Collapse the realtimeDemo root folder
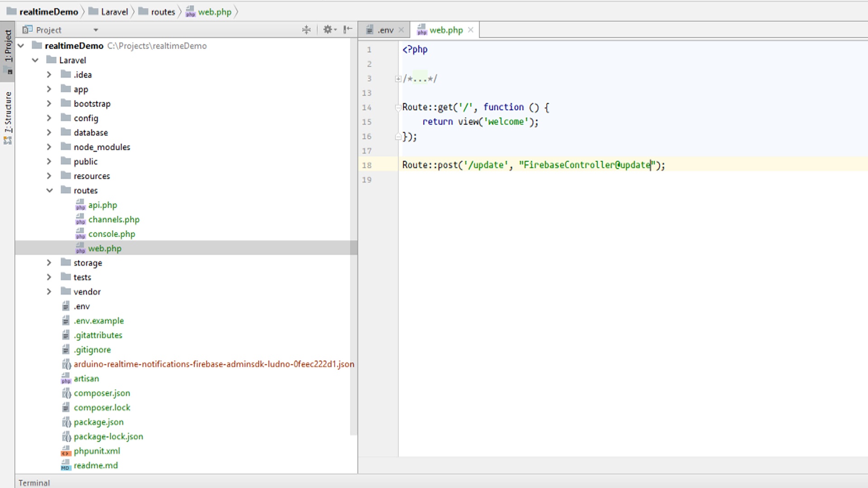 point(21,46)
